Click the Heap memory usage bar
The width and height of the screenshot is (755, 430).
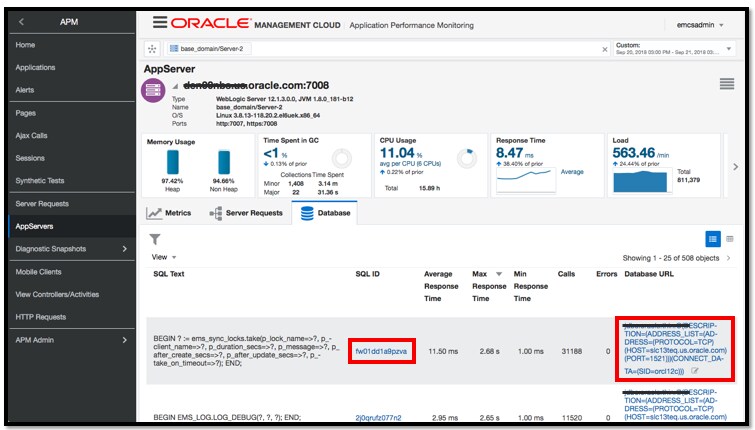click(x=172, y=162)
